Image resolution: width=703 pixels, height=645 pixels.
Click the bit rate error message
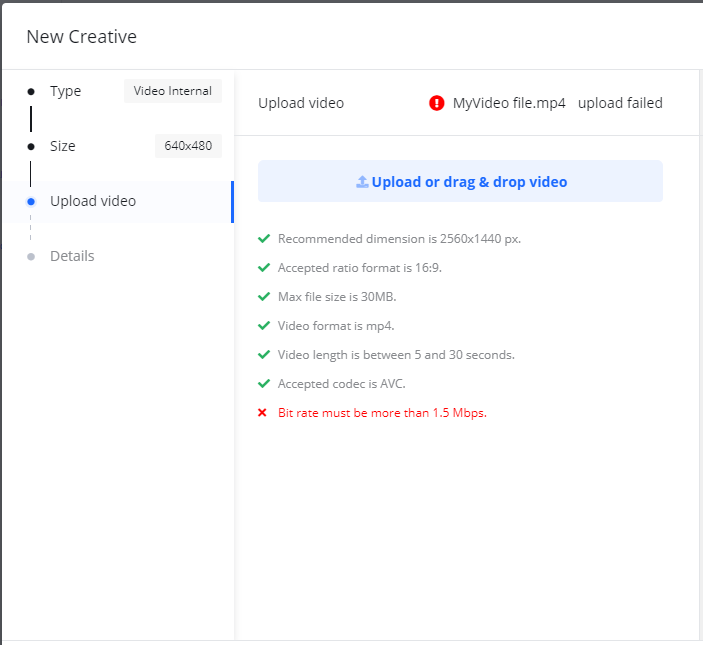(382, 413)
